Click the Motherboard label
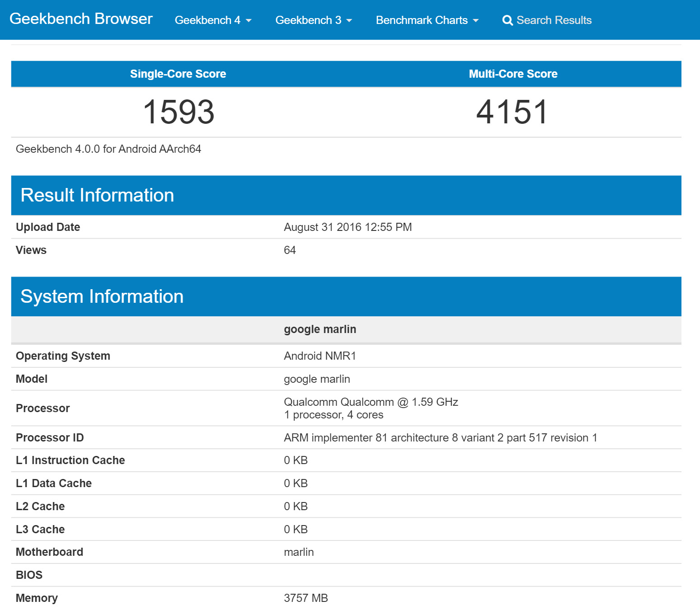 tap(50, 552)
